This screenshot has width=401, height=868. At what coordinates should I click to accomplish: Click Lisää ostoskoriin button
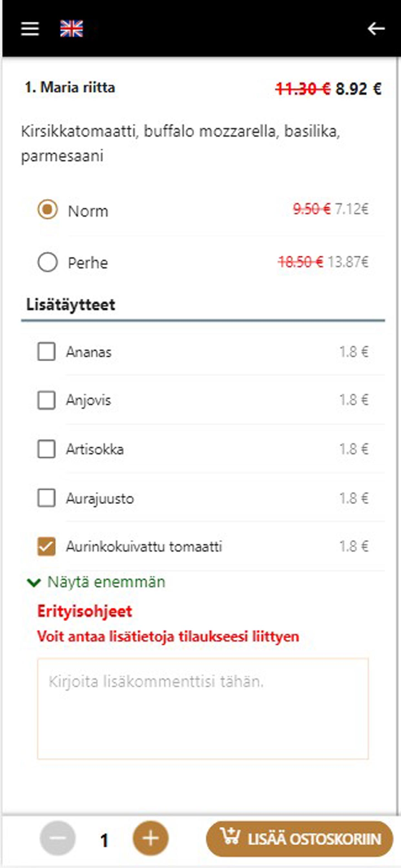coord(300,838)
